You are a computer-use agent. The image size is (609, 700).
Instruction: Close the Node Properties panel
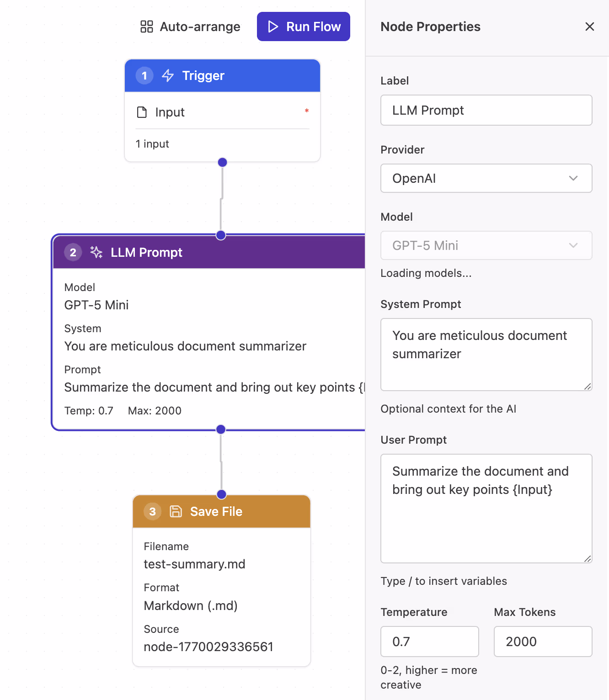[x=589, y=27]
